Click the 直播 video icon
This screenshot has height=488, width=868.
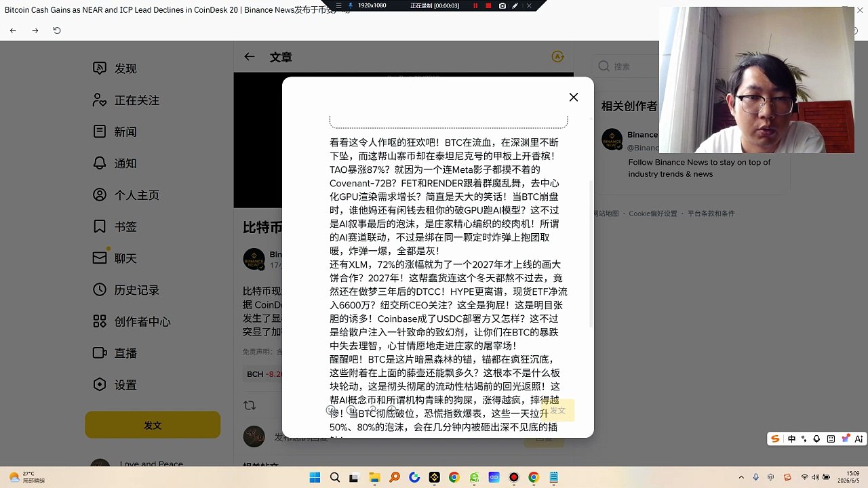click(100, 353)
